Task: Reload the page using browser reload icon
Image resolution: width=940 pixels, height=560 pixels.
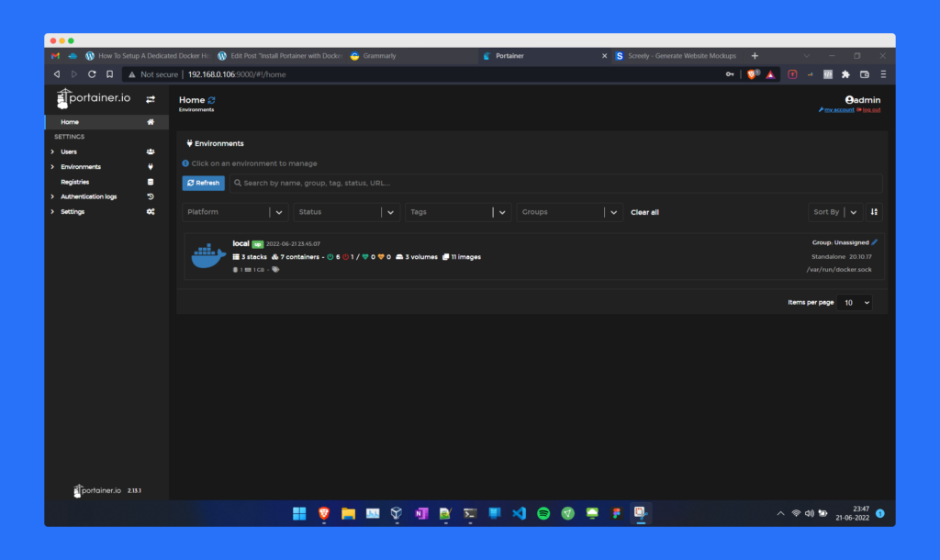Action: pyautogui.click(x=92, y=74)
